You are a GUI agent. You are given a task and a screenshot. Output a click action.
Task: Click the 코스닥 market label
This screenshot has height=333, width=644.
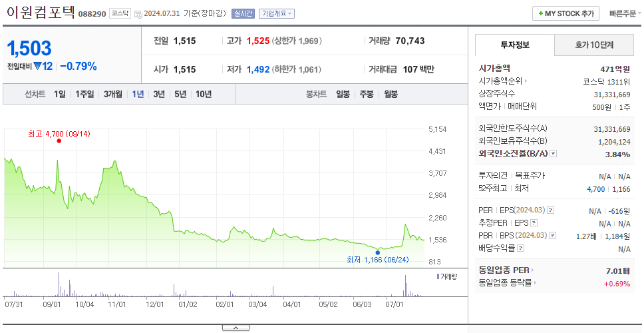coord(120,13)
